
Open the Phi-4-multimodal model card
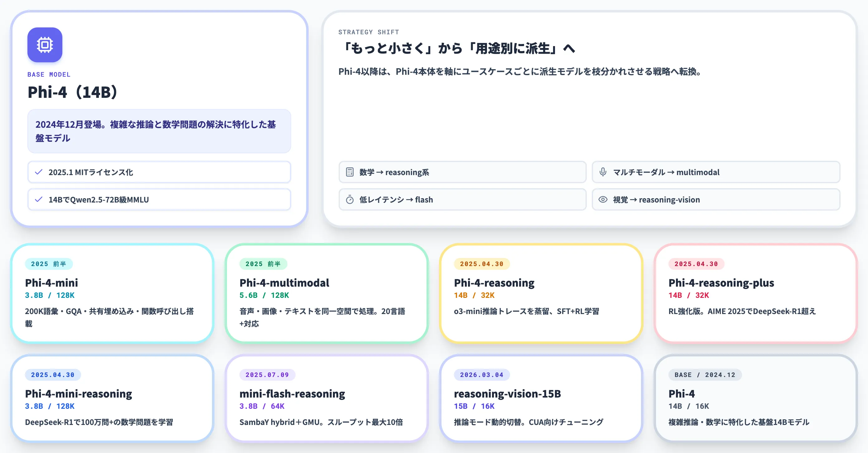click(x=326, y=293)
